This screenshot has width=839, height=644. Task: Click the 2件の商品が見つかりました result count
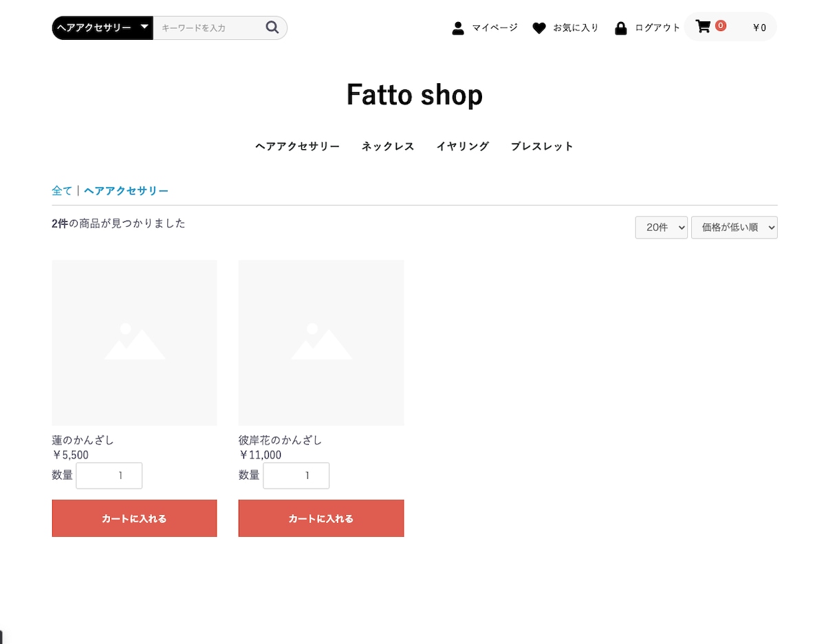[x=118, y=223]
